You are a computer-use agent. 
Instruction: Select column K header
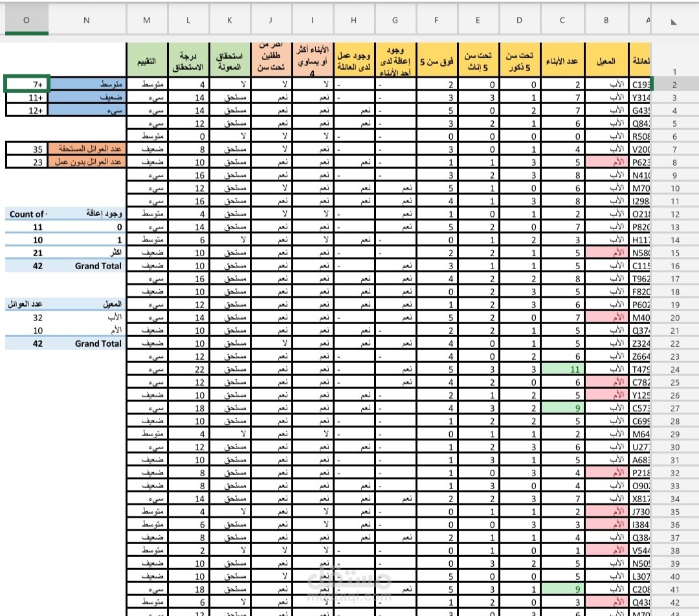tap(230, 20)
